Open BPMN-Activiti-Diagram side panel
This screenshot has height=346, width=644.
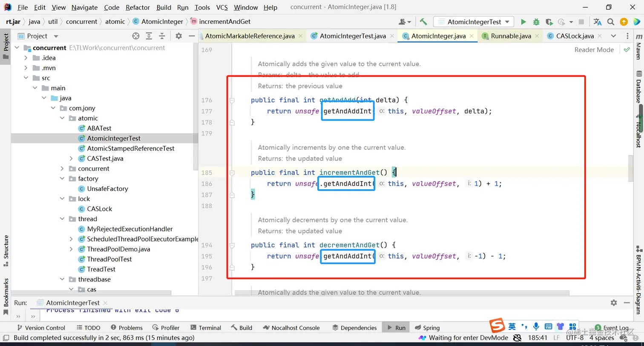(638, 279)
